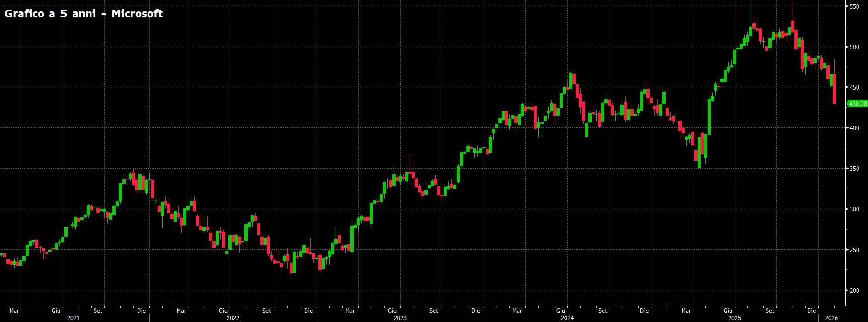Click the Dic month label just before 2026
Image resolution: width=868 pixels, height=322 pixels.
[x=811, y=311]
